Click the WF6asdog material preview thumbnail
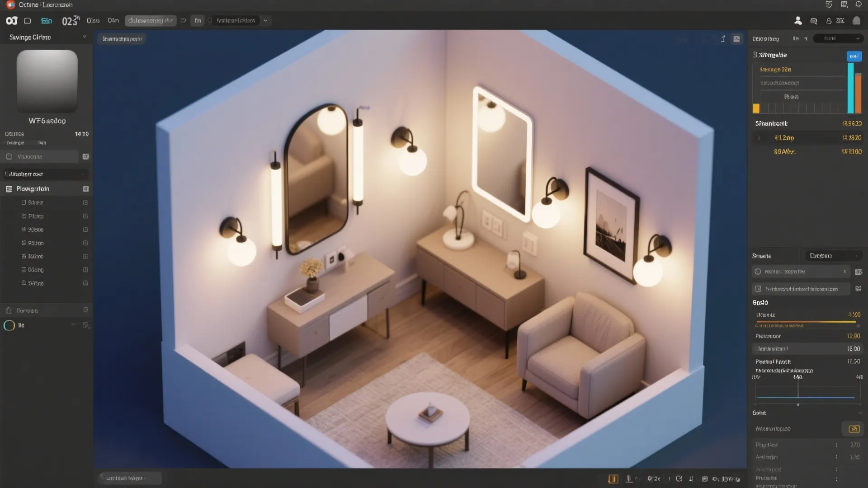868x488 pixels. [47, 80]
